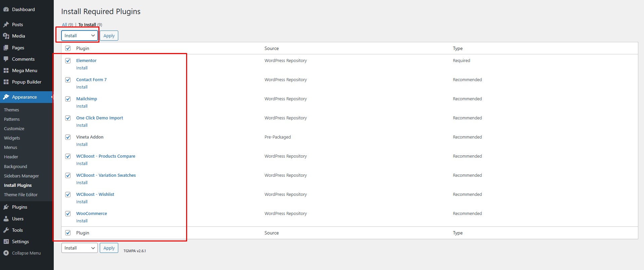Open the Sidebars Manager submenu item
644x270 pixels.
pos(22,176)
